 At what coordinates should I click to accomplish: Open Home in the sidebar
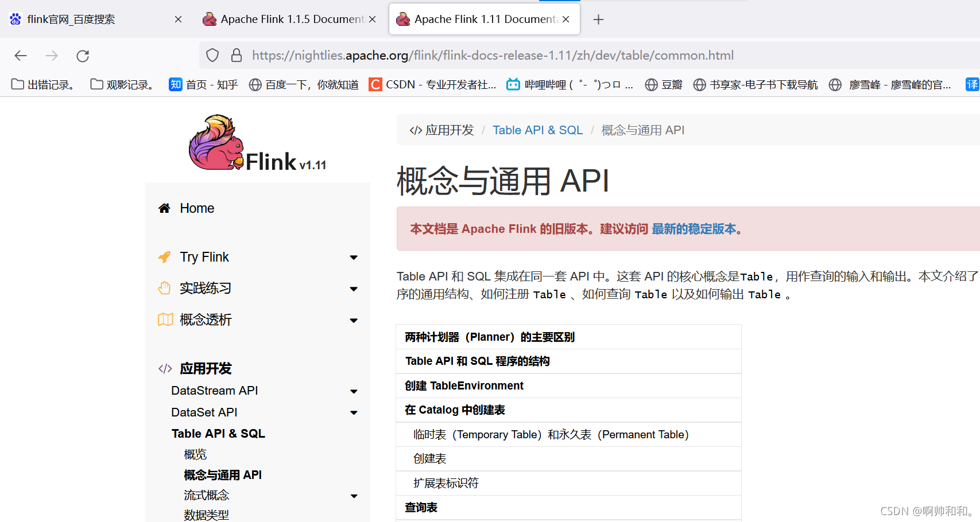coord(197,208)
